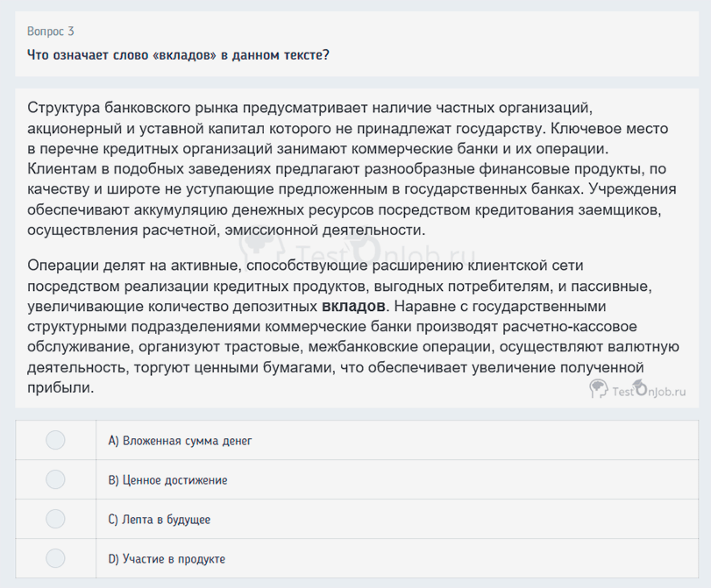Select radio button for answer A

(x=55, y=440)
